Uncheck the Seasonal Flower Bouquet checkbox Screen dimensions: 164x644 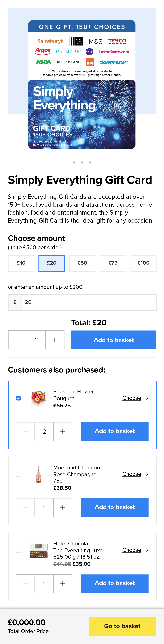click(x=18, y=398)
